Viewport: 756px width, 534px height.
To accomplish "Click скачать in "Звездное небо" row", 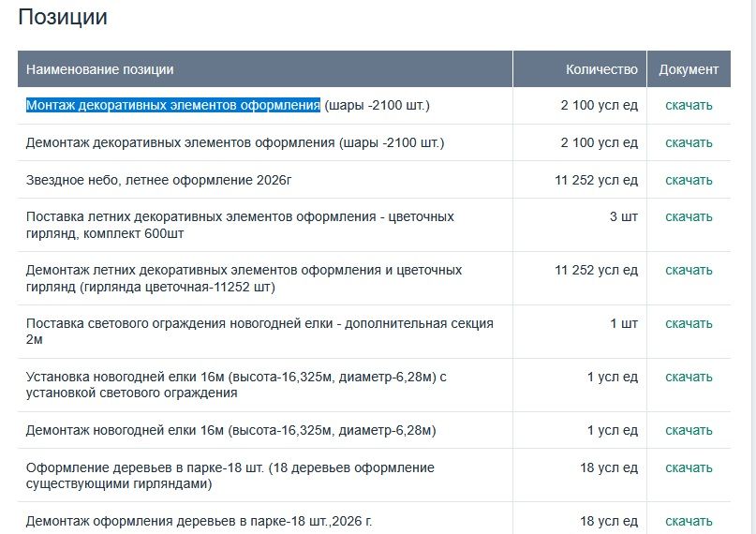I will [689, 180].
